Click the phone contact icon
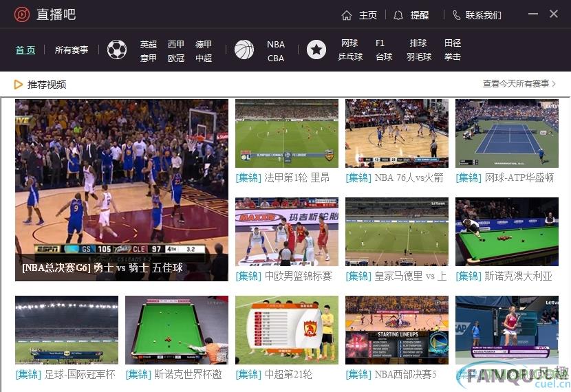This screenshot has width=571, height=392. pyautogui.click(x=456, y=15)
